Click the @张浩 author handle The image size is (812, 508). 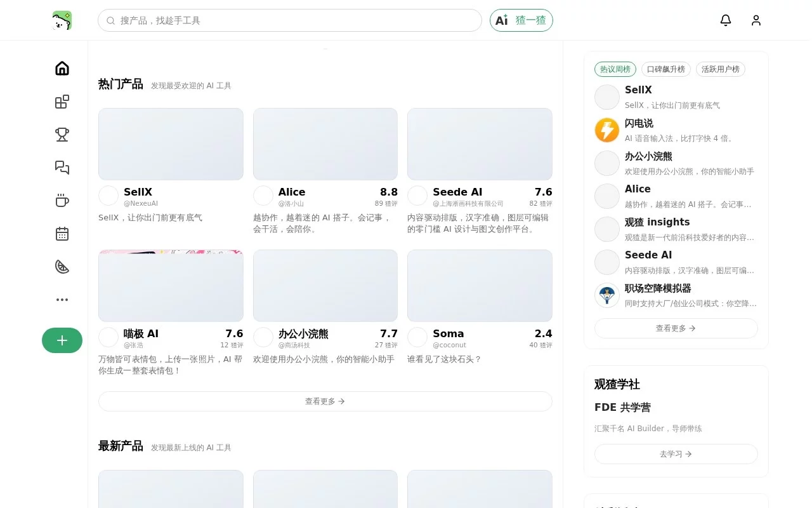click(x=133, y=345)
